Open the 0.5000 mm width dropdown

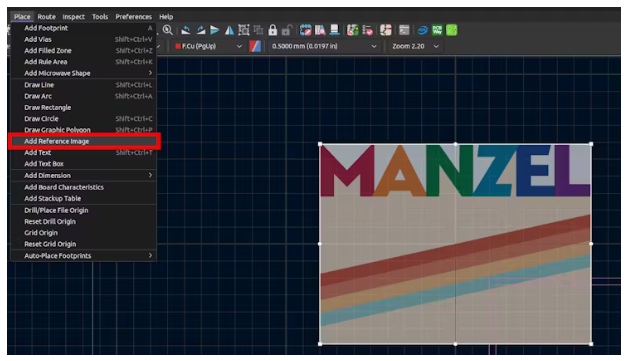click(324, 46)
